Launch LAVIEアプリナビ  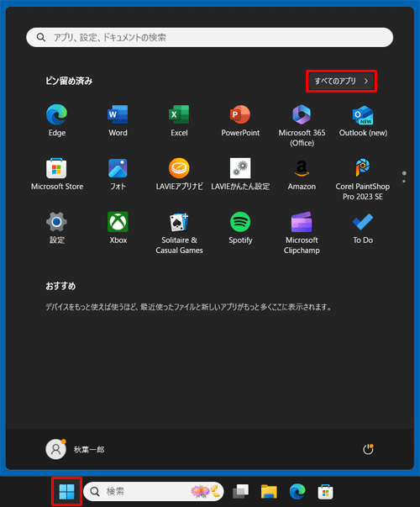(179, 174)
